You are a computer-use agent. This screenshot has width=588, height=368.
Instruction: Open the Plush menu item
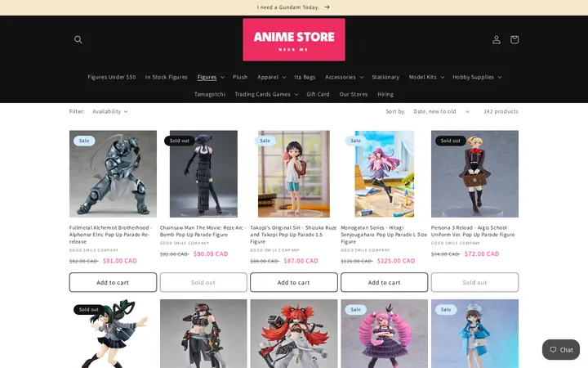pos(240,77)
